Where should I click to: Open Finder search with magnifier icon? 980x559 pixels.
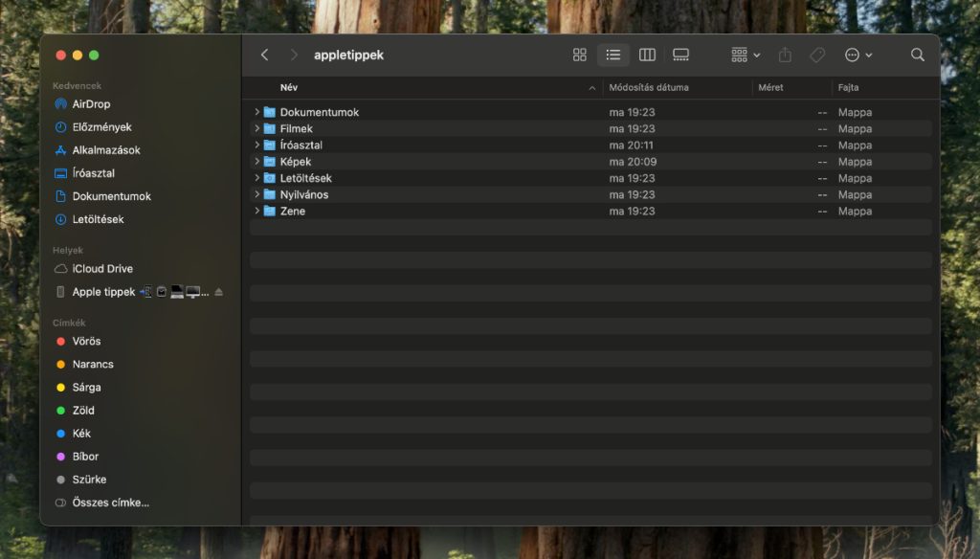point(917,55)
